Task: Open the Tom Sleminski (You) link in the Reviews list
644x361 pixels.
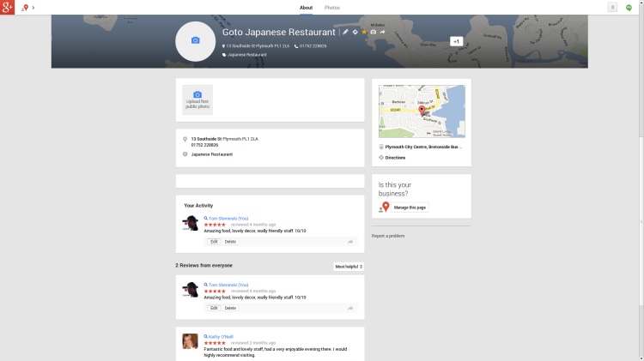Action: coord(228,285)
